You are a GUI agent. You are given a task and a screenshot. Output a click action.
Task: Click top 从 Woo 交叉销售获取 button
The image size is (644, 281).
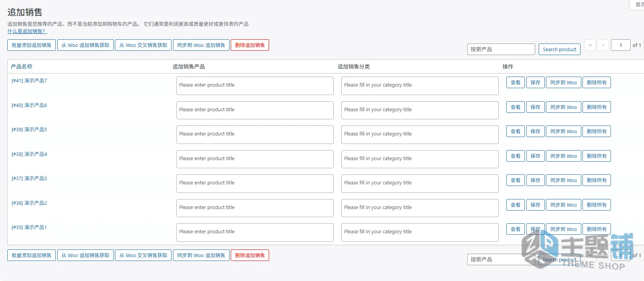[143, 45]
